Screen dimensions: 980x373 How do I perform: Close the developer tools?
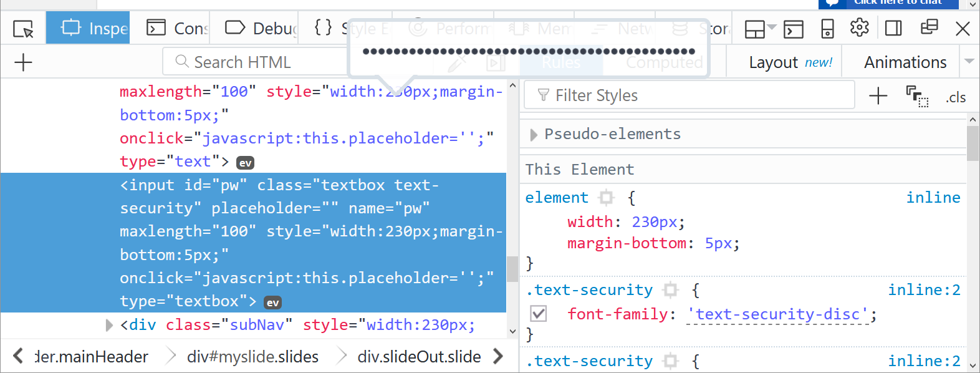963,29
